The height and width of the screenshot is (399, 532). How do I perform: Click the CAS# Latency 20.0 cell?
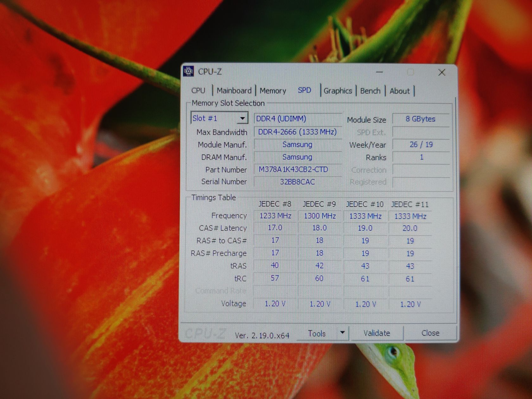click(x=410, y=228)
